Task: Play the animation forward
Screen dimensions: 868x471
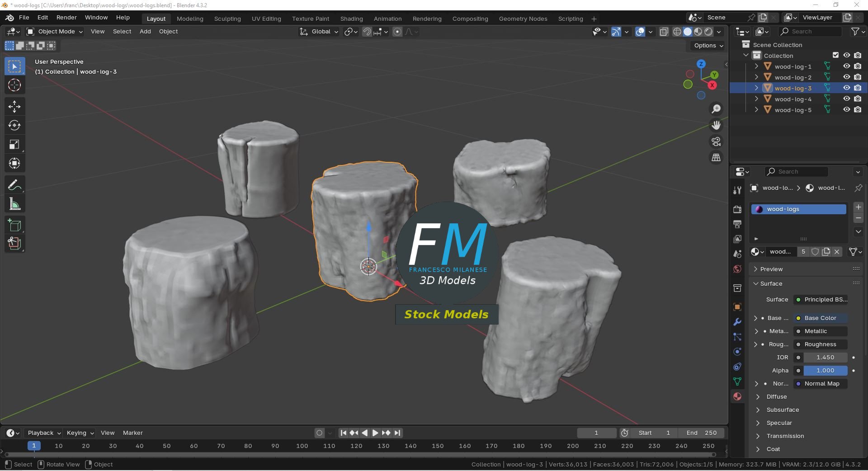Action: point(375,433)
